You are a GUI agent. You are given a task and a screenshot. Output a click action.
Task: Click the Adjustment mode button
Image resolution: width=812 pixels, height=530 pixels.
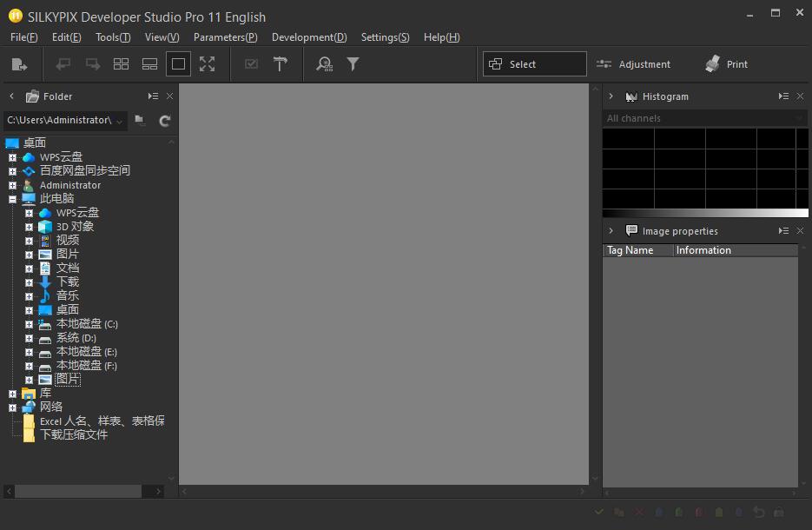633,64
